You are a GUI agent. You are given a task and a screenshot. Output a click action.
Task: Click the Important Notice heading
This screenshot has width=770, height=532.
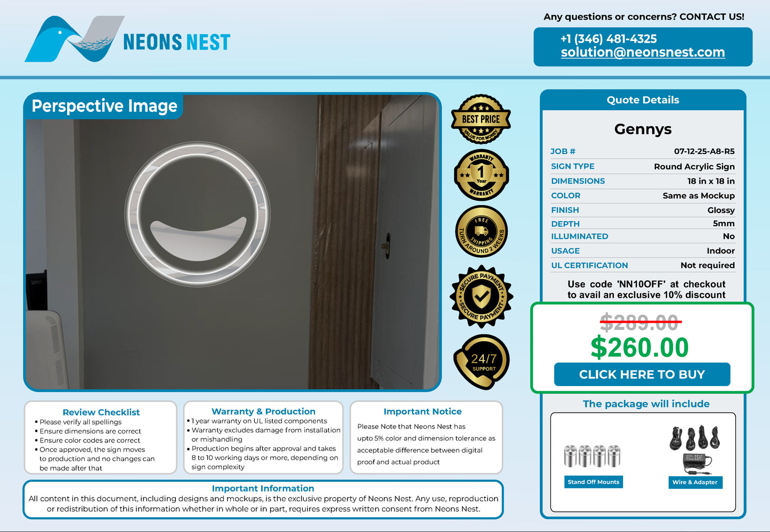pos(423,412)
